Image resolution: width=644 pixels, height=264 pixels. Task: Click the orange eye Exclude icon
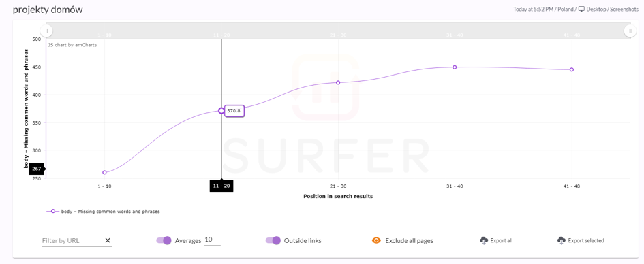click(x=376, y=241)
